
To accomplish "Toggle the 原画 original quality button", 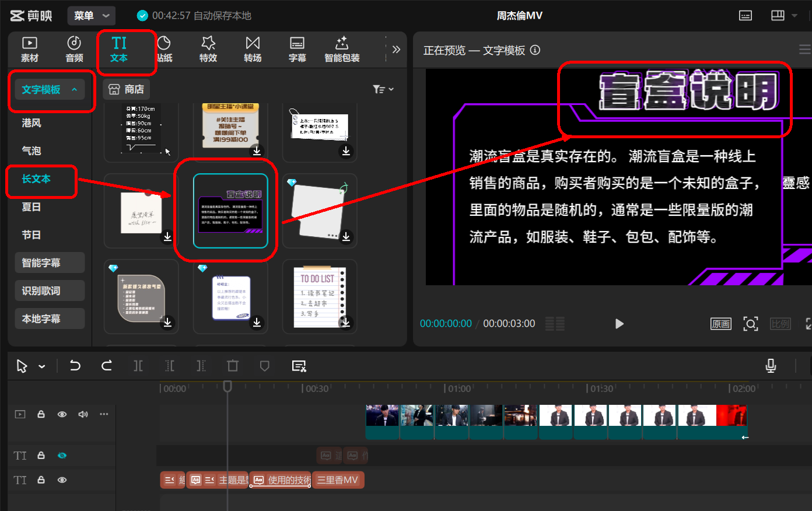I will 721,324.
